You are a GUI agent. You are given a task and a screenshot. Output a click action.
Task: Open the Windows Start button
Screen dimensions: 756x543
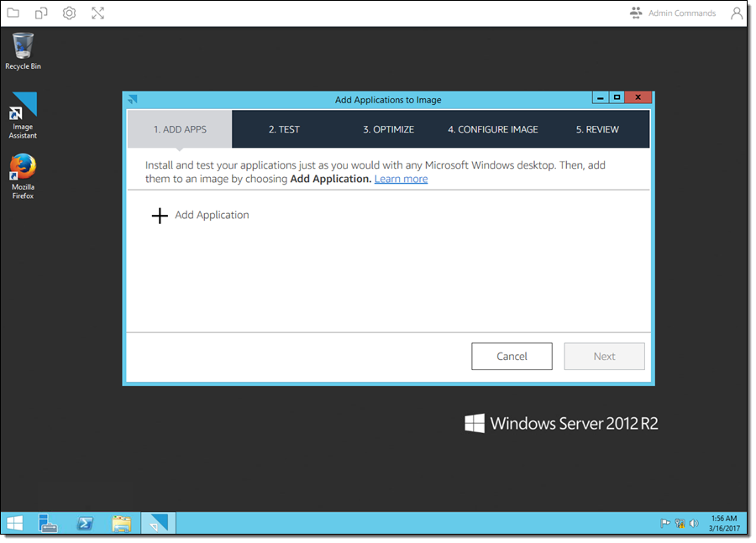tap(15, 523)
